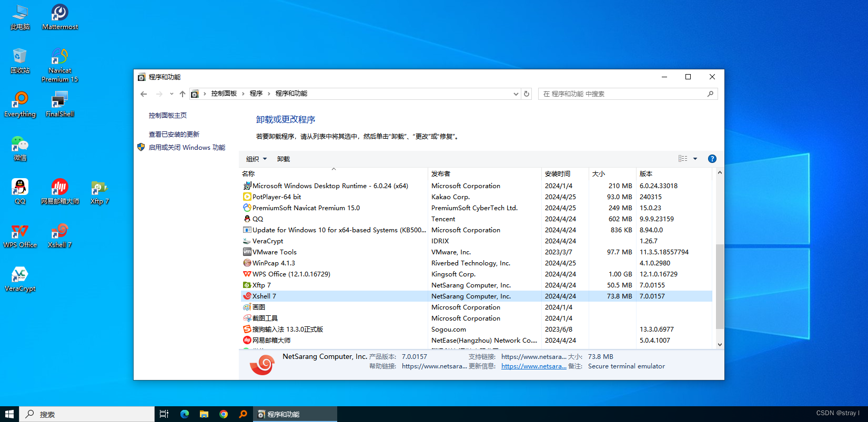Screen dimensions: 868x422
Task: Sort by 名称 column header
Action: coord(334,173)
